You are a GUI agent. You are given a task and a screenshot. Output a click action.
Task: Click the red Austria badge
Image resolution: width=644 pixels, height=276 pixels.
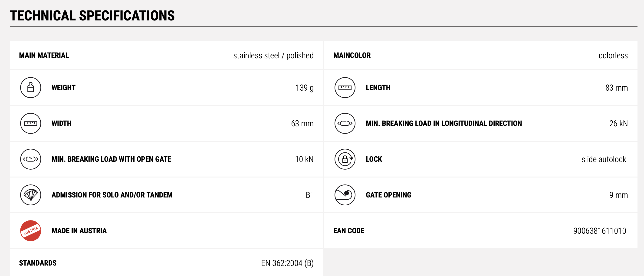pyautogui.click(x=30, y=230)
